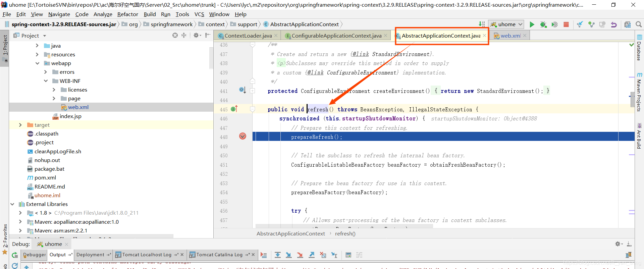This screenshot has width=644, height=269.
Task: Hide the Project tool window
Action: pyautogui.click(x=208, y=35)
